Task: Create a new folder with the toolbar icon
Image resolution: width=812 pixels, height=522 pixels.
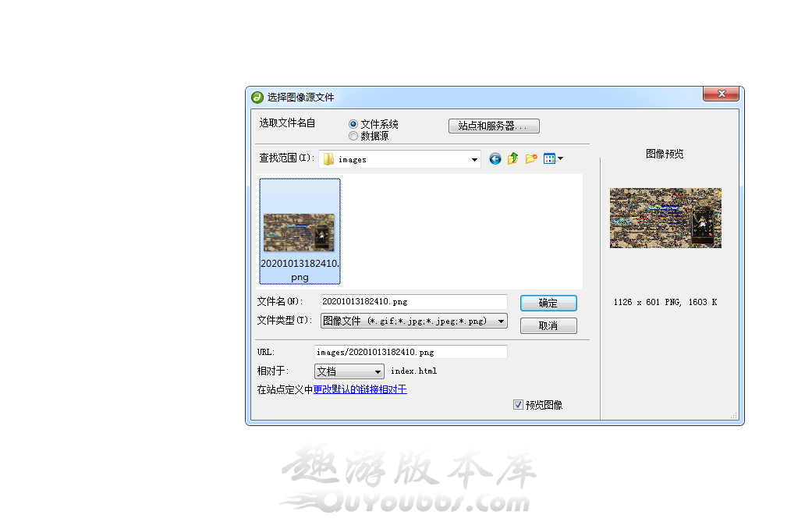Action: [531, 159]
